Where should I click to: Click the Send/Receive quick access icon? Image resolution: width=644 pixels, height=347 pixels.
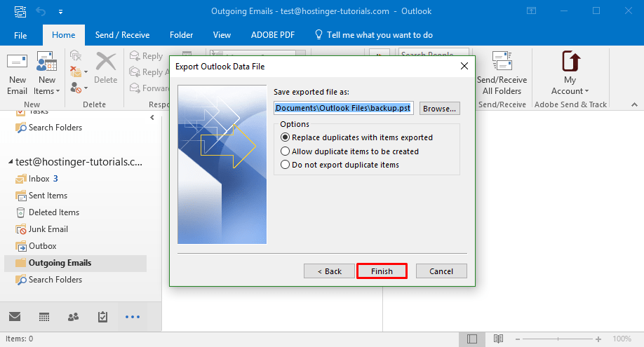20,11
